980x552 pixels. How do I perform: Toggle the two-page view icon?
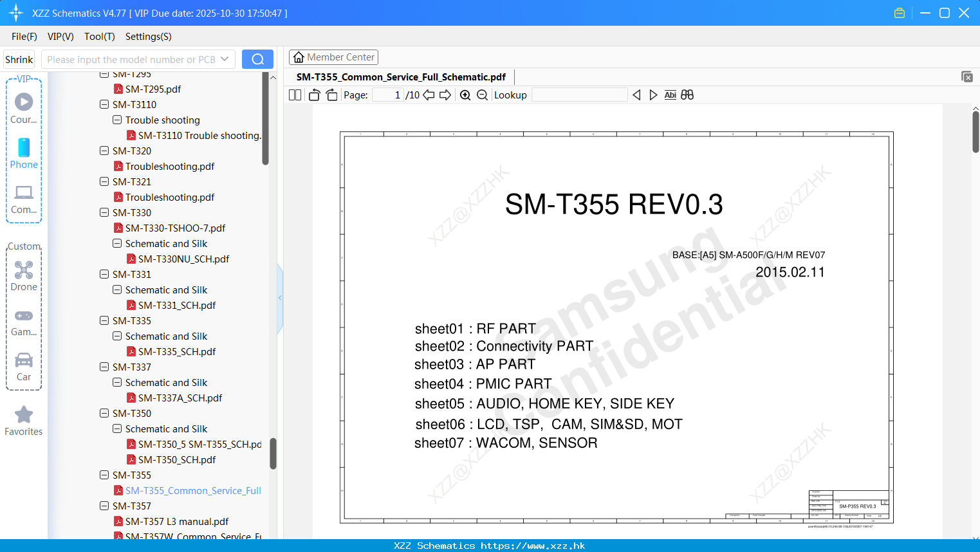tap(295, 95)
